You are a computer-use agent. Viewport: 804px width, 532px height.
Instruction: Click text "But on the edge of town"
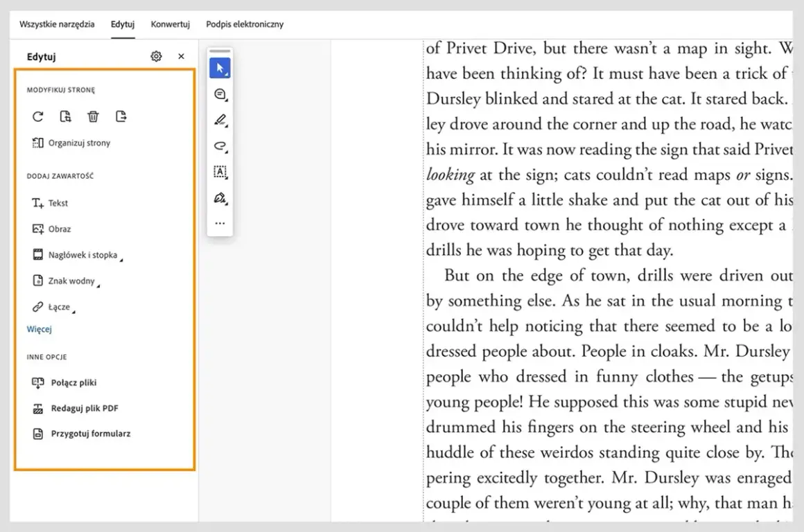537,275
